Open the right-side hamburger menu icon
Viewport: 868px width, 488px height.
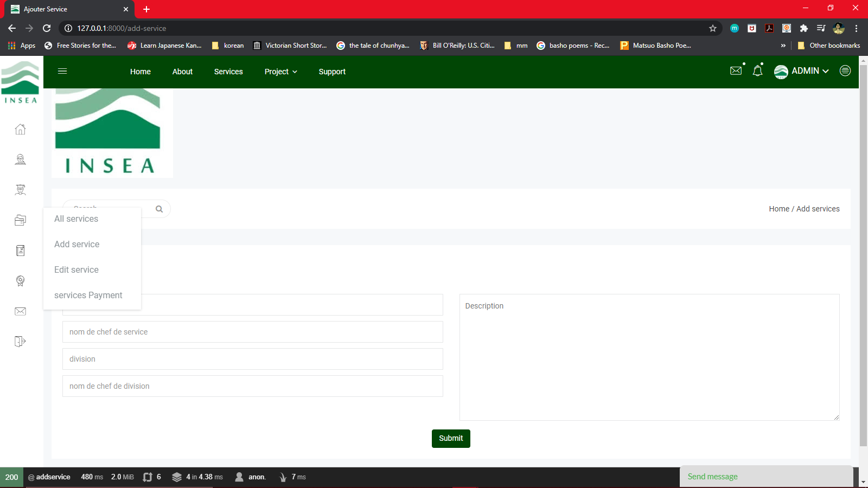click(x=845, y=70)
